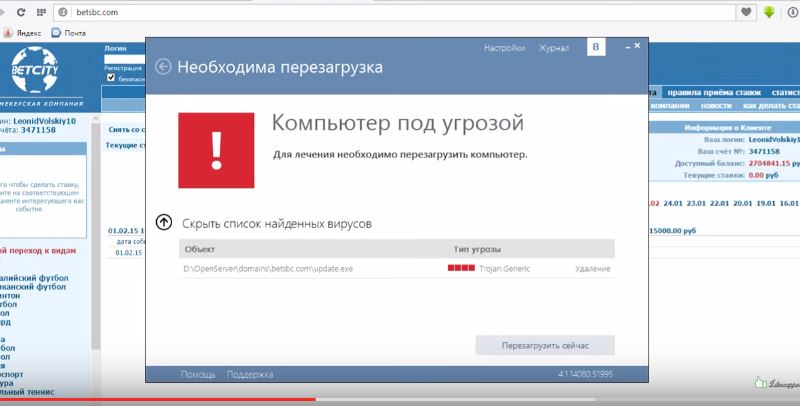Open правила приёма ставок tab on Betcity
The width and height of the screenshot is (800, 406).
[714, 92]
